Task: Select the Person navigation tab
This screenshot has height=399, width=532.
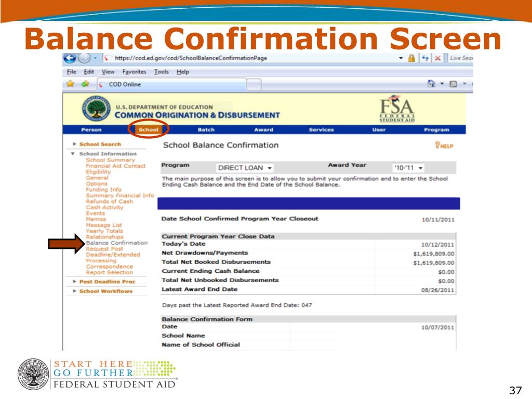Action: point(91,129)
